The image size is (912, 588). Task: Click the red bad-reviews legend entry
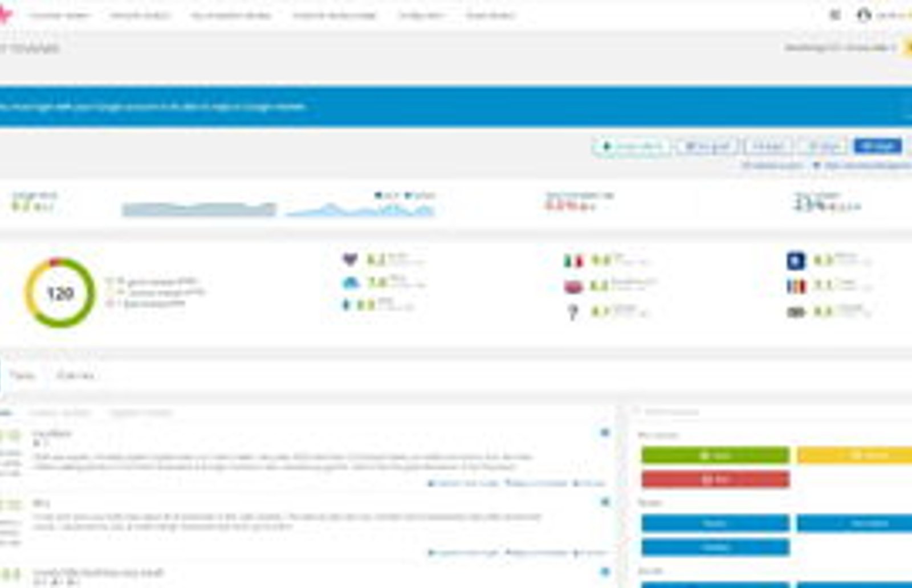(146, 303)
